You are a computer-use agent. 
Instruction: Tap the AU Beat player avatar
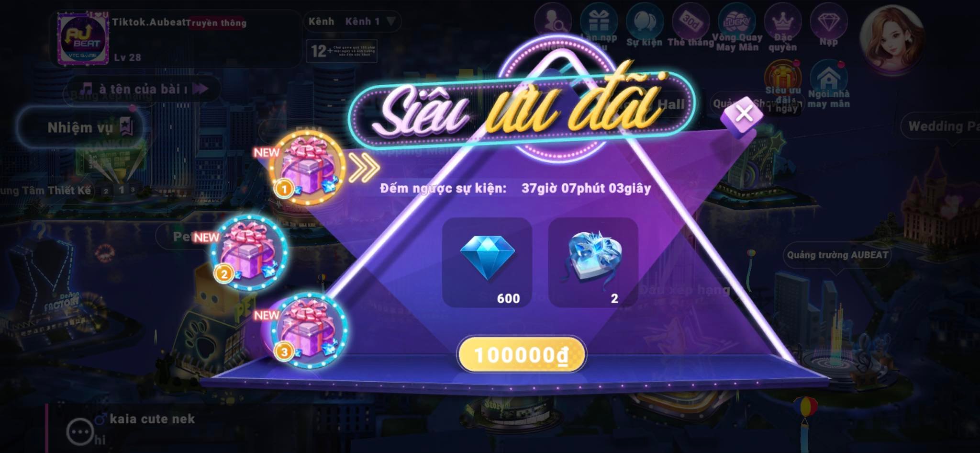click(x=82, y=38)
